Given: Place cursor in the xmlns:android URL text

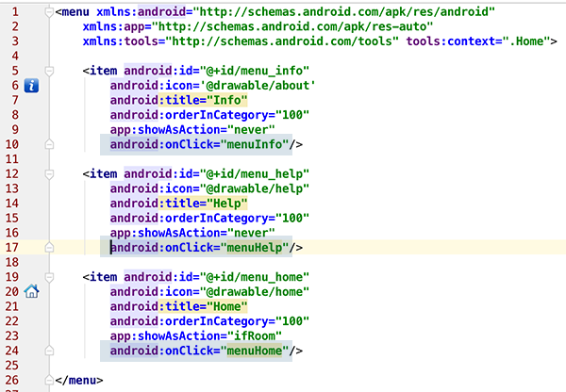Looking at the screenshot, I should [x=343, y=12].
